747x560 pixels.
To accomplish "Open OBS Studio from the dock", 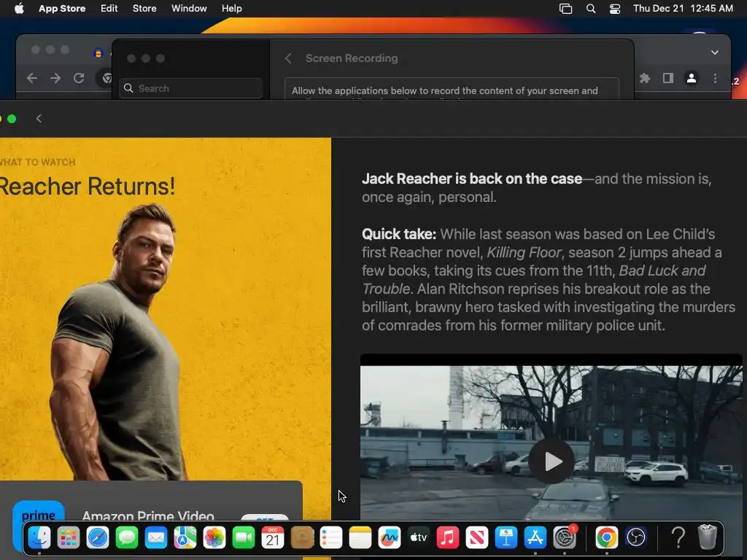I will point(636,538).
